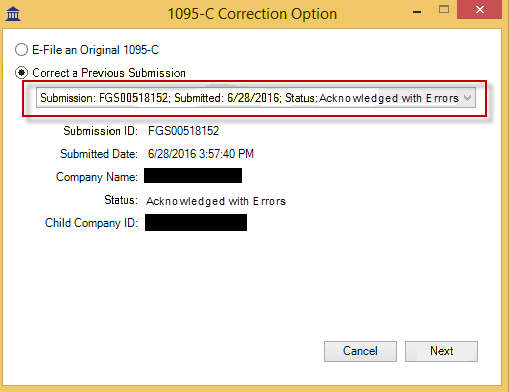Image resolution: width=509 pixels, height=392 pixels.
Task: Click the Submission ID value FGS00518152
Action: pyautogui.click(x=183, y=131)
